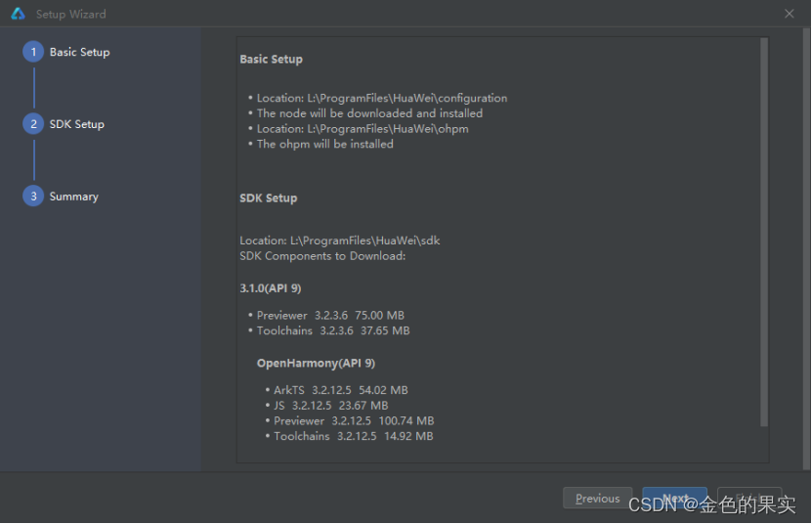Select Previewer 3.2.12.5 100.74 MB entry

tap(354, 420)
